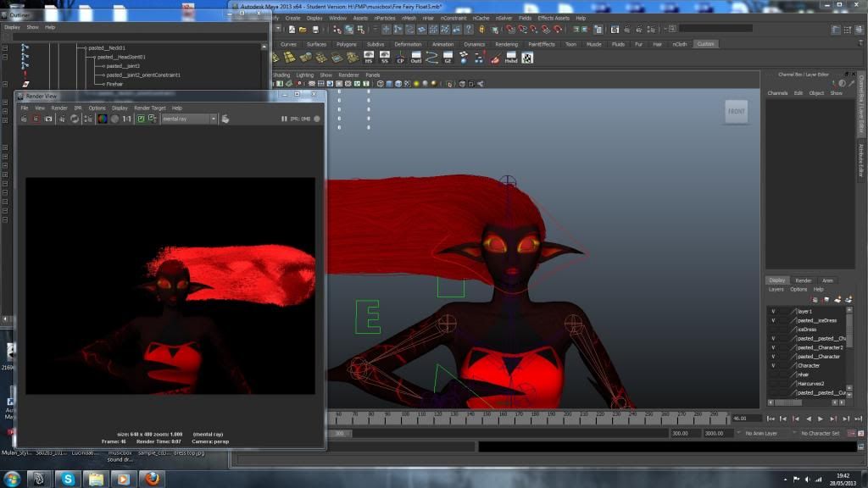Viewport: 868px width, 488px height.
Task: Open the Outl shelf button
Action: click(416, 58)
